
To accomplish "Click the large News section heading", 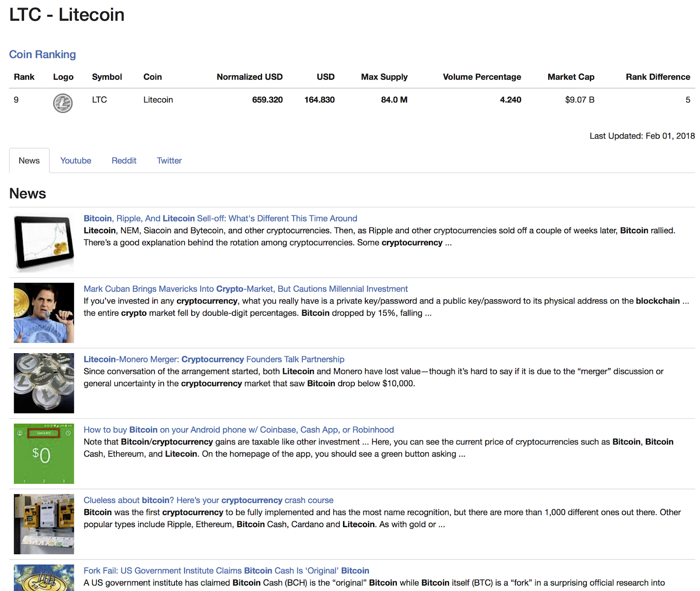I will (x=28, y=193).
